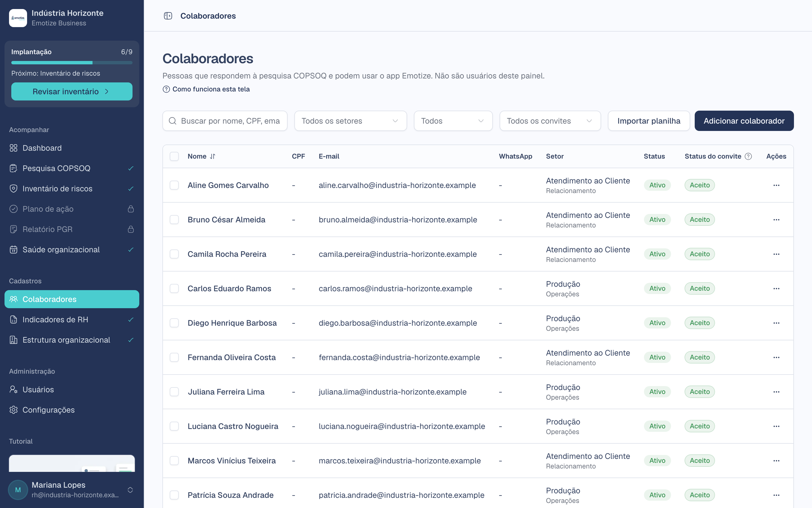Select Colaboradores in sidebar
This screenshot has height=508, width=812.
click(x=72, y=299)
